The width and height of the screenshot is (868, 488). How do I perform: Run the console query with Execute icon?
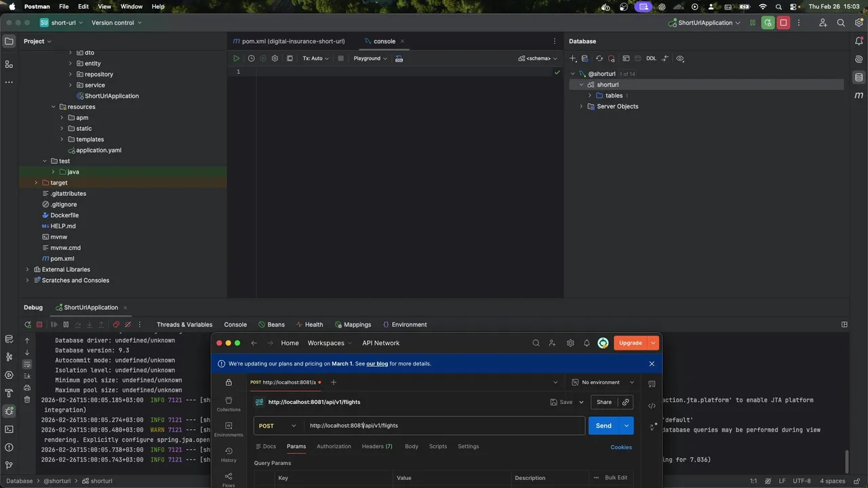[236, 58]
